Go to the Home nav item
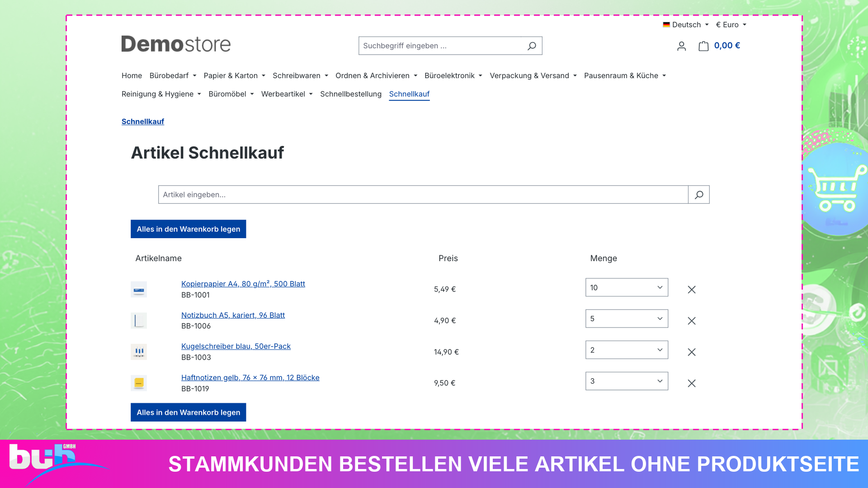This screenshot has width=868, height=488. [x=132, y=76]
